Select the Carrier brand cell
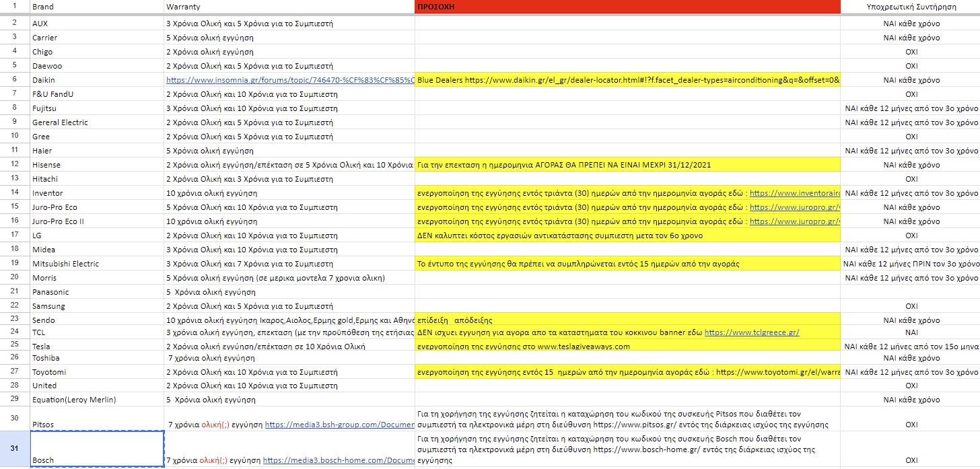980x469 pixels. pyautogui.click(x=97, y=38)
